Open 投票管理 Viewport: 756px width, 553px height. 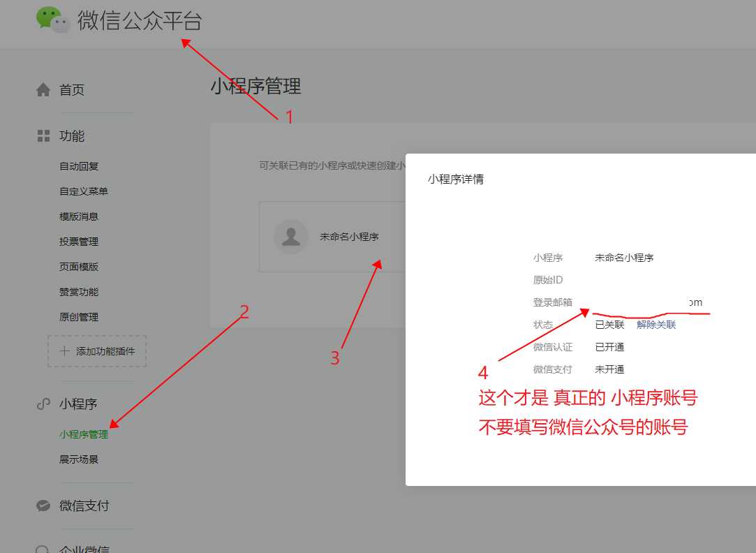(x=79, y=242)
